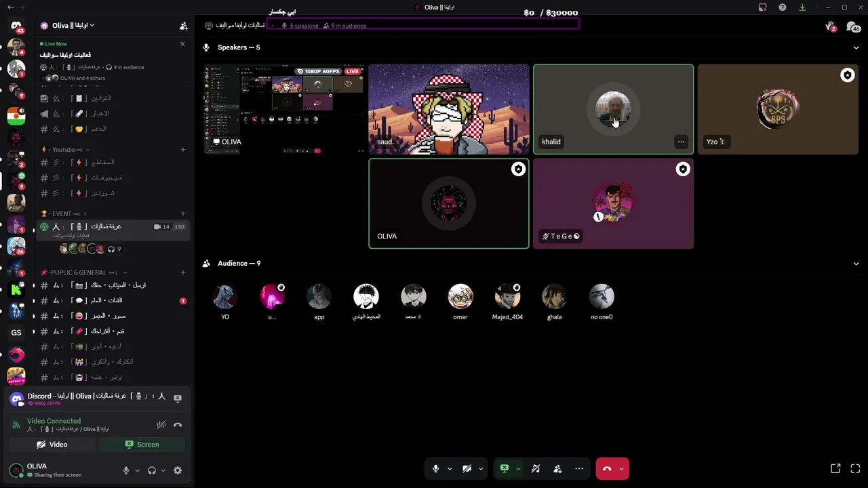Image resolution: width=868 pixels, height=488 pixels.
Task: Pop out the call window
Action: point(835,468)
